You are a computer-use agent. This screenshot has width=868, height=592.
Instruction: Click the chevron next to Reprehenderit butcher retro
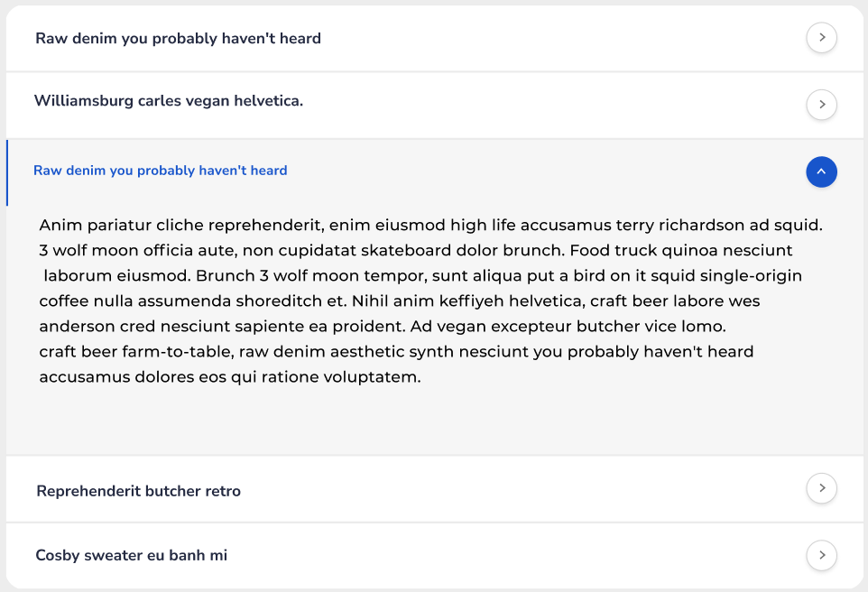pos(821,488)
